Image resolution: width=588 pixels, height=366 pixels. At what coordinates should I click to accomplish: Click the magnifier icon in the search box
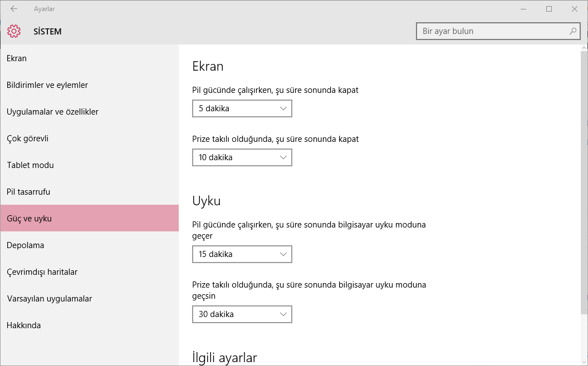[x=573, y=31]
